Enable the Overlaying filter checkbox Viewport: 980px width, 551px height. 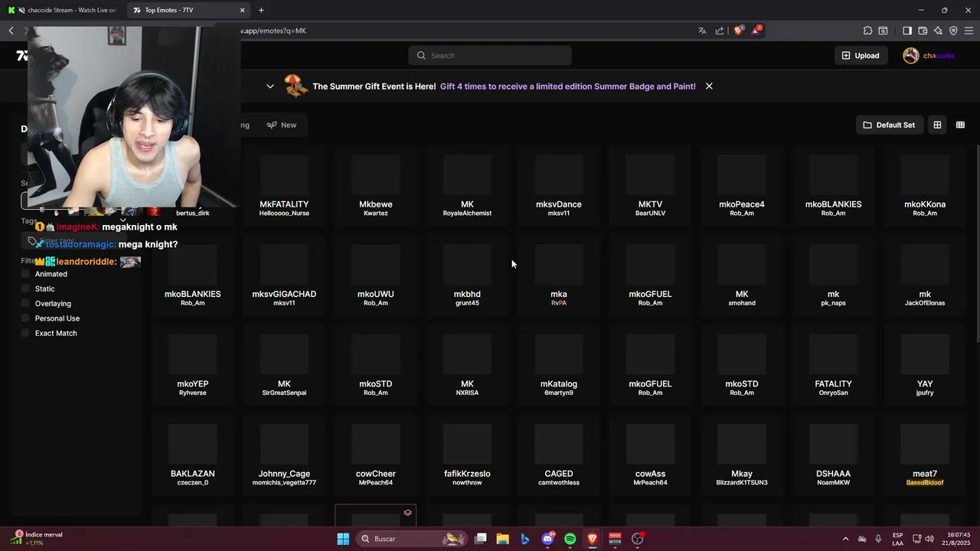pos(25,304)
